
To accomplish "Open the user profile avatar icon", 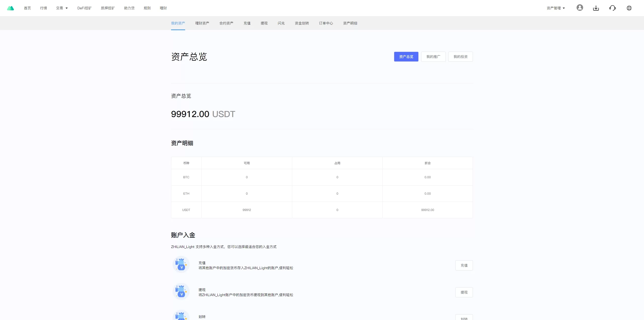I will (x=580, y=8).
